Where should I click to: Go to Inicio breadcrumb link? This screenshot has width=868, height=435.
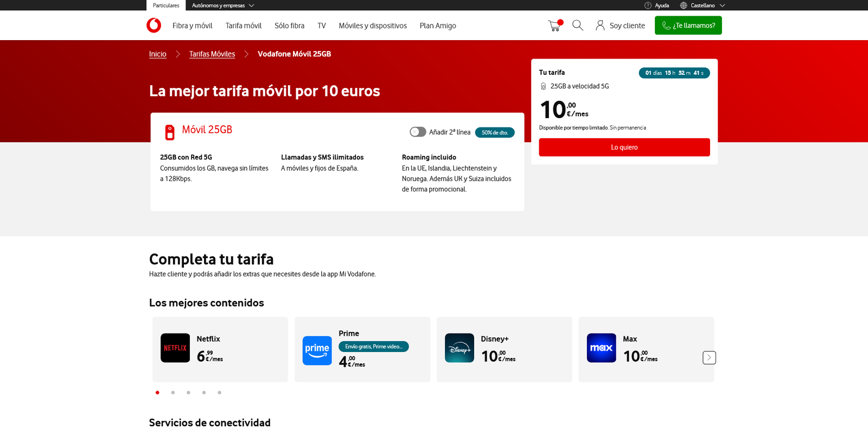[x=158, y=54]
